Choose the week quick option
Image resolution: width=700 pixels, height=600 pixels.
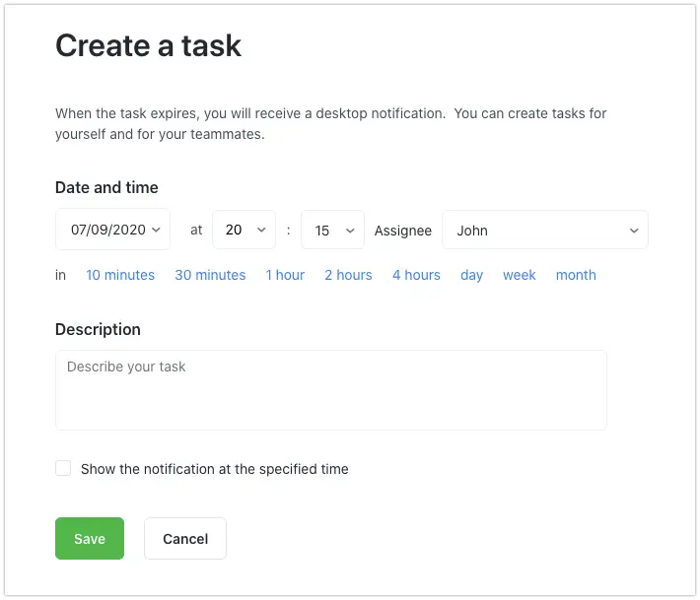[519, 275]
